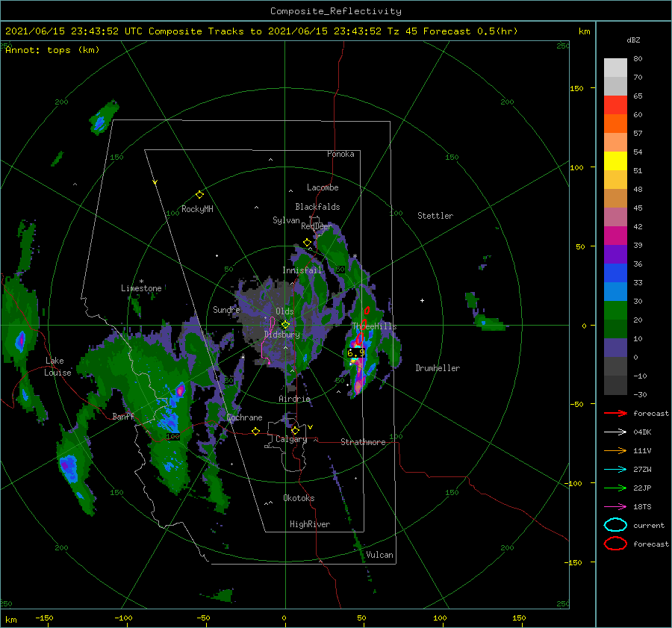
Task: Click the red forecast arrow in legend
Action: coord(615,413)
